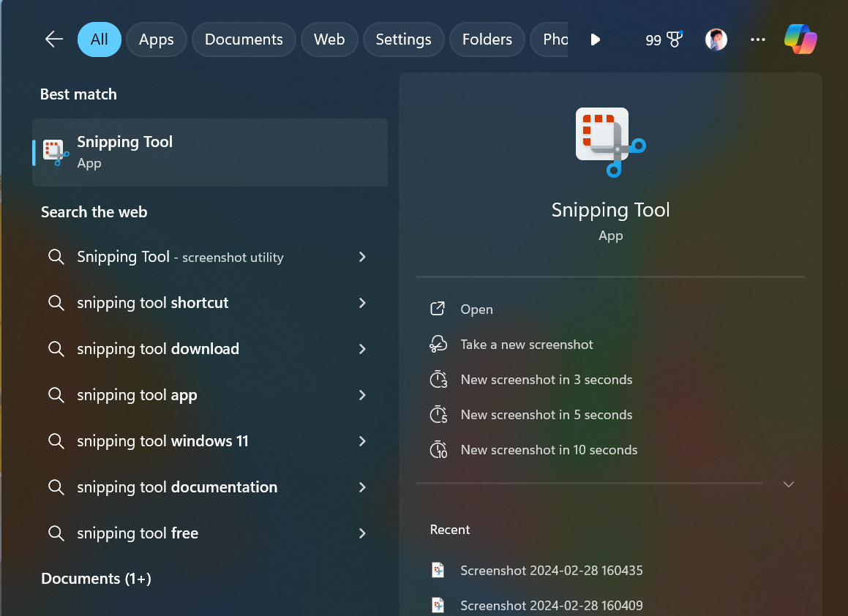848x616 pixels.
Task: Click the file icon for Screenshot 160435
Action: point(438,570)
